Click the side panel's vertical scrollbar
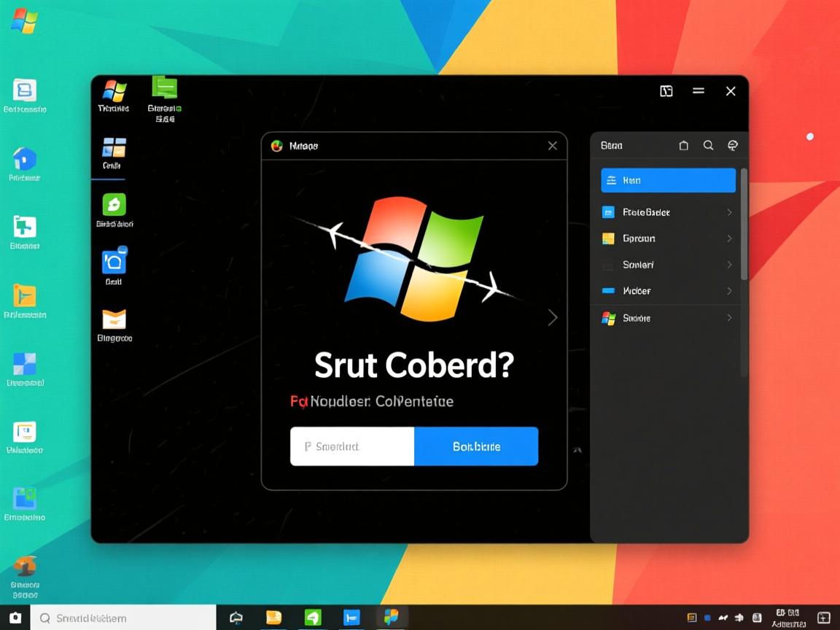840x630 pixels. [744, 226]
